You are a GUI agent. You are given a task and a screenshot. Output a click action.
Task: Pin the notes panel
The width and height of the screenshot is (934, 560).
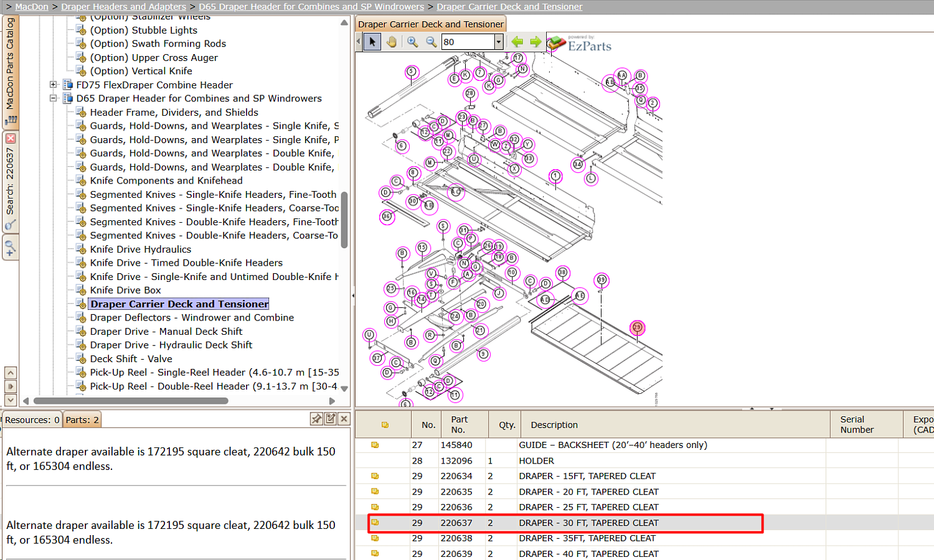316,419
